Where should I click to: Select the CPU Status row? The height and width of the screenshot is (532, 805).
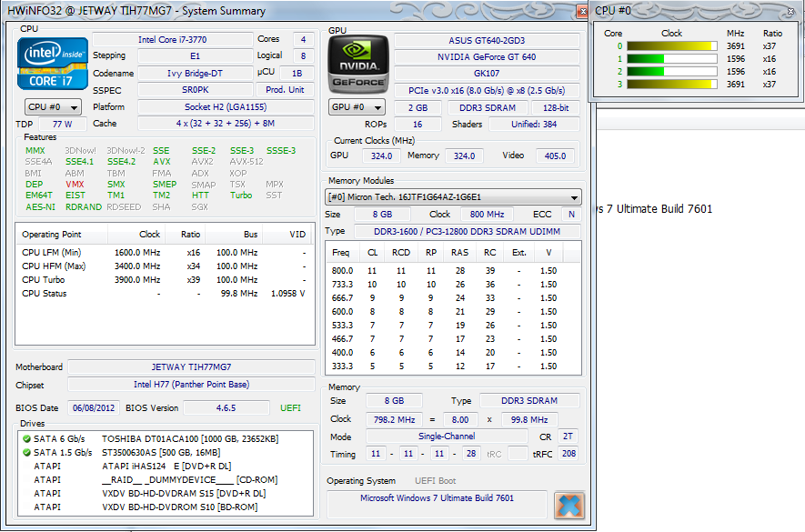tap(165, 294)
